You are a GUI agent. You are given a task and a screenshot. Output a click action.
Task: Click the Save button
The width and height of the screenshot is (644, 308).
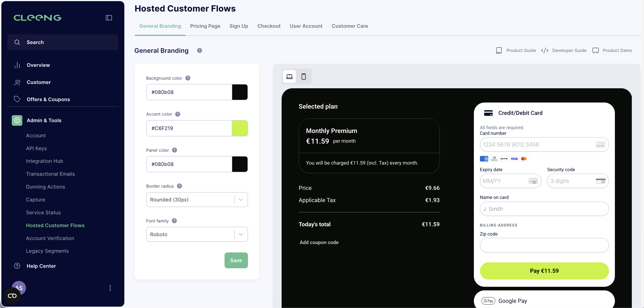click(236, 260)
